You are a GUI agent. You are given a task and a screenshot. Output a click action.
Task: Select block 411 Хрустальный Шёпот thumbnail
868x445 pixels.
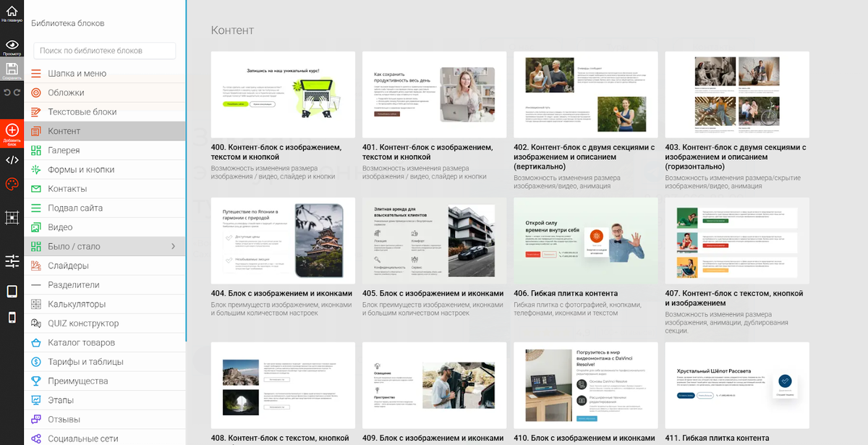click(737, 386)
